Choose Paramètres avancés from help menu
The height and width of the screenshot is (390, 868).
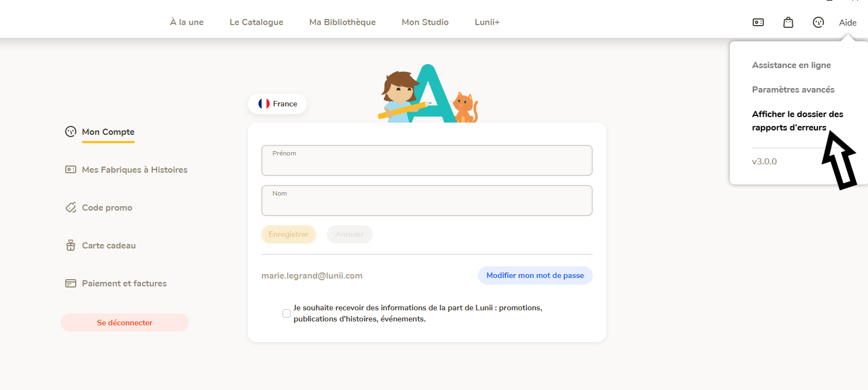(x=793, y=90)
